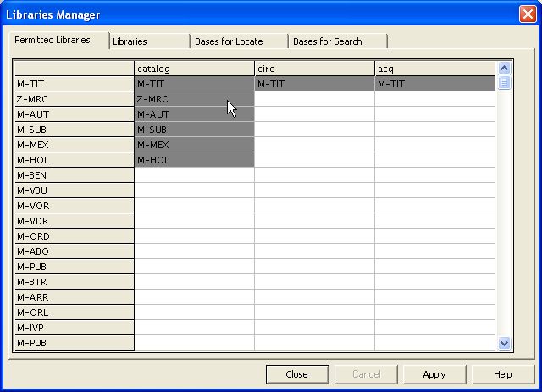Click empty circ cell in Z-MRC row
The width and height of the screenshot is (542, 392).
point(314,99)
